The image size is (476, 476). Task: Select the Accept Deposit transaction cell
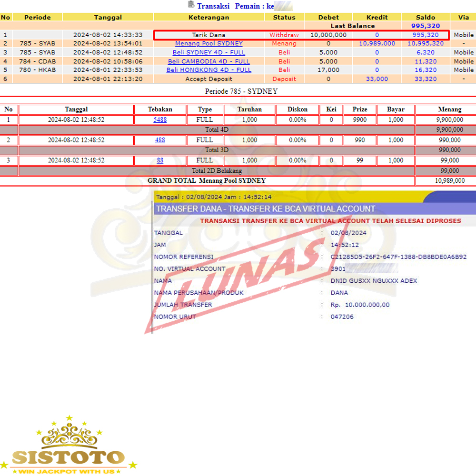point(209,79)
